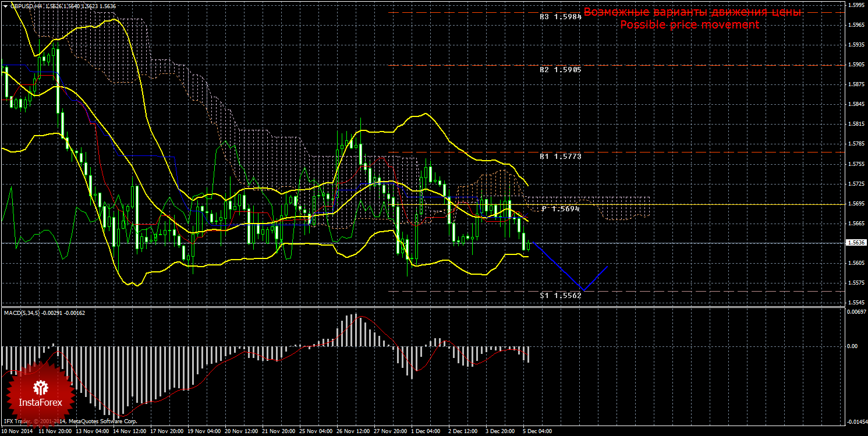Select the 10 Nov 2014 date label
Screen dimensions: 868x436
[17, 432]
